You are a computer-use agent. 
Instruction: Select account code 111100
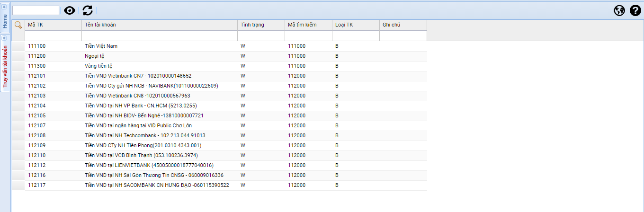click(37, 46)
